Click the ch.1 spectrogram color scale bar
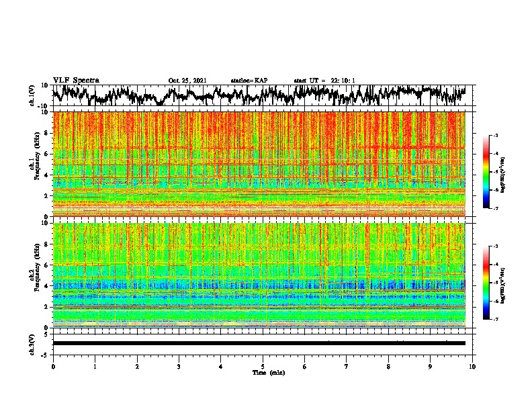The image size is (532, 411). click(x=486, y=172)
